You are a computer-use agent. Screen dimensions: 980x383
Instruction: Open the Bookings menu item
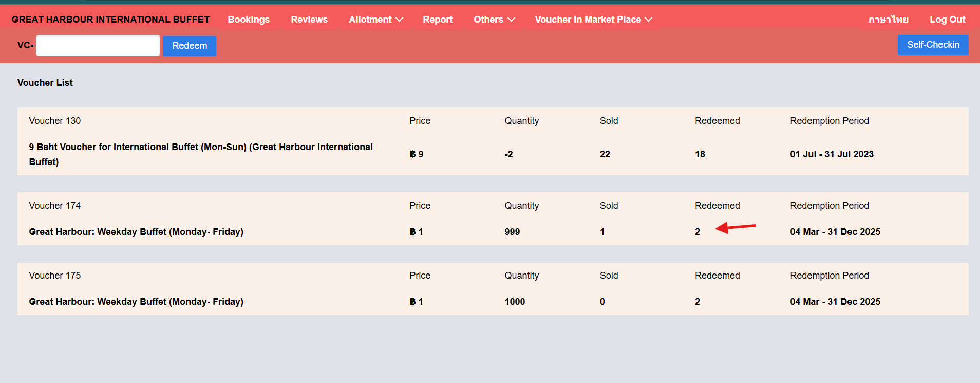click(x=249, y=20)
